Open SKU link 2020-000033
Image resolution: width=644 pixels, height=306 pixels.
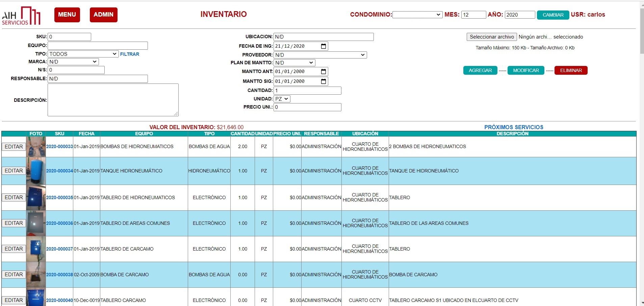[59, 146]
